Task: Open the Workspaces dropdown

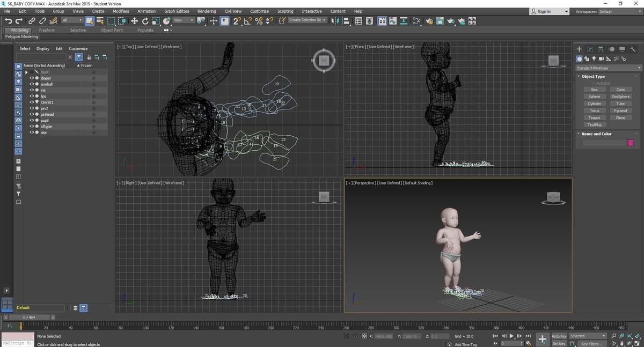Action: point(618,11)
